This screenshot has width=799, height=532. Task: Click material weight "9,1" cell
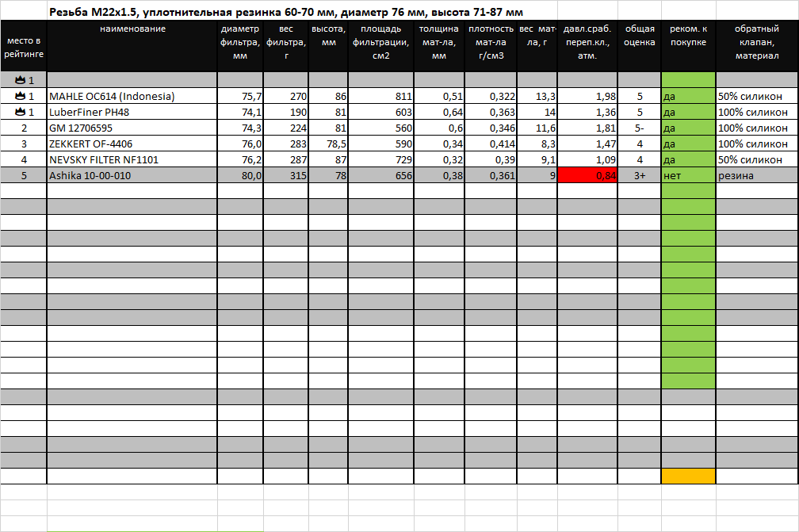[x=537, y=159]
